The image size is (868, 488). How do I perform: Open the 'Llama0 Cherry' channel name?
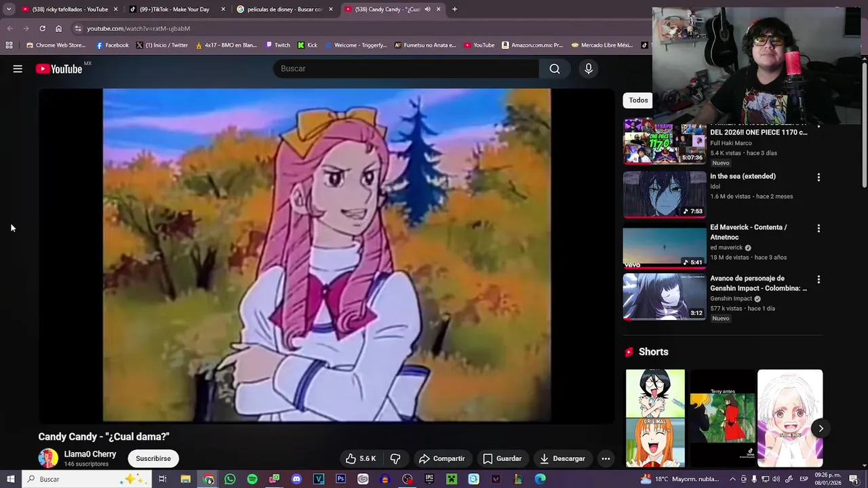point(90,454)
